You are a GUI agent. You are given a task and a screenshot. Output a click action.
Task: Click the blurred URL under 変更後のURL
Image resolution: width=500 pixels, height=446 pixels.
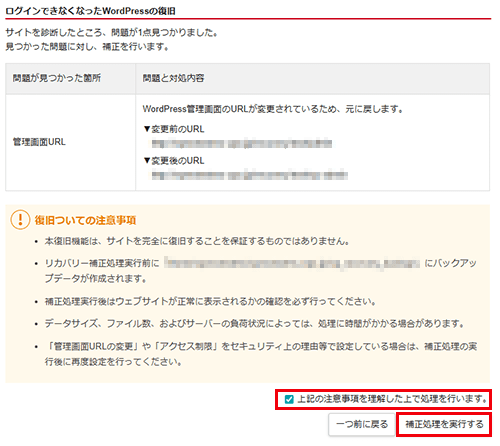tap(250, 175)
